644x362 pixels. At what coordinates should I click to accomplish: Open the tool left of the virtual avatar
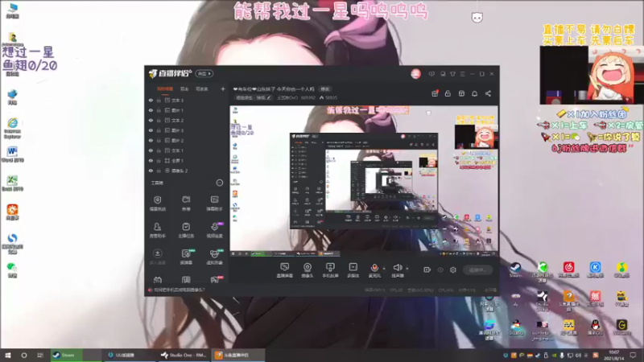coord(186,257)
